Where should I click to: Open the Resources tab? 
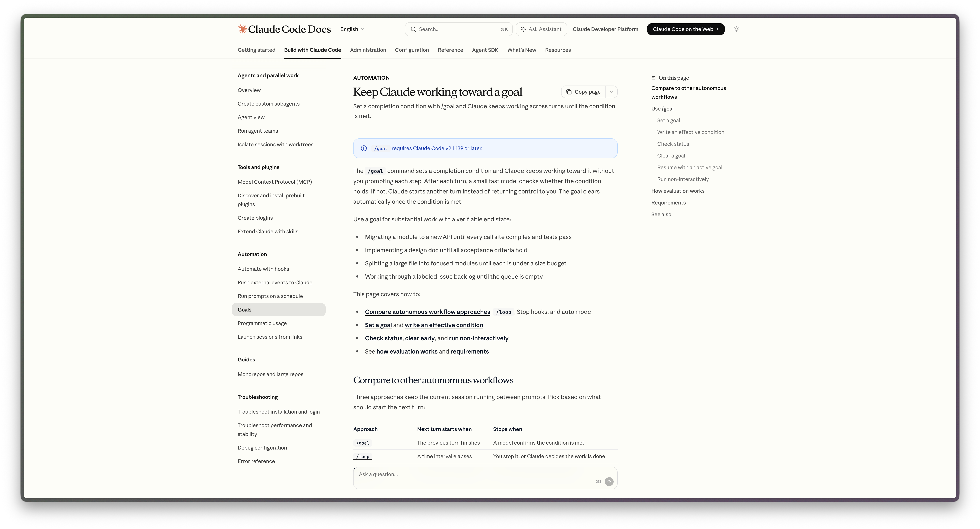tap(558, 50)
